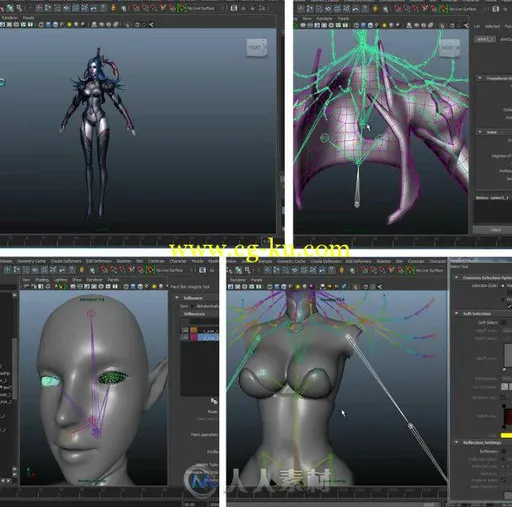Click the outliner scrollbar up arrow in the head window
Image resolution: width=512 pixels, height=507 pixels.
click(x=14, y=295)
